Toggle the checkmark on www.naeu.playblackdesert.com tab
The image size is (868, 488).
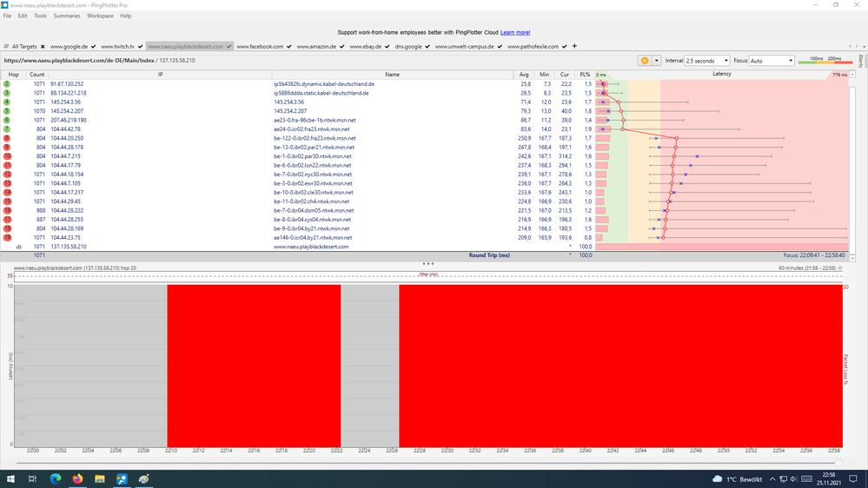(229, 47)
